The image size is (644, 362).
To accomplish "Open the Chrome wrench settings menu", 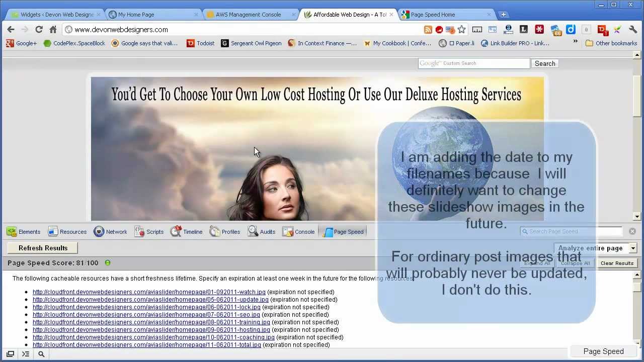I will pyautogui.click(x=633, y=30).
